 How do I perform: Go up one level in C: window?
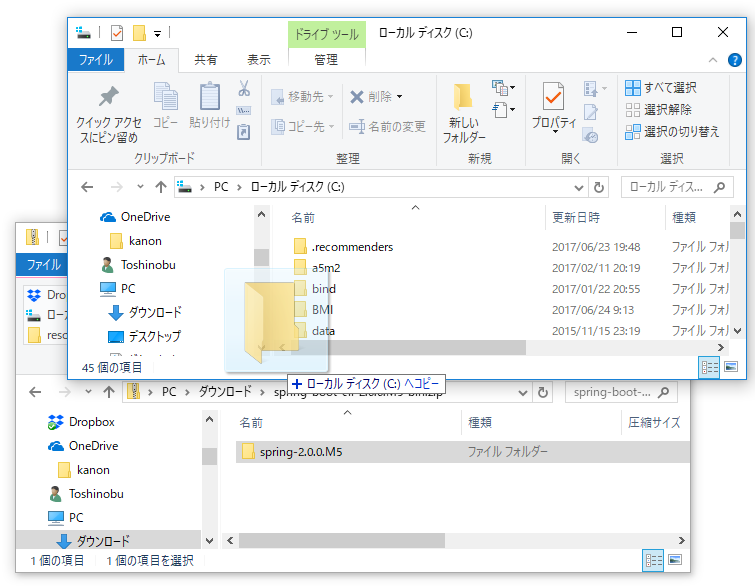pos(161,187)
